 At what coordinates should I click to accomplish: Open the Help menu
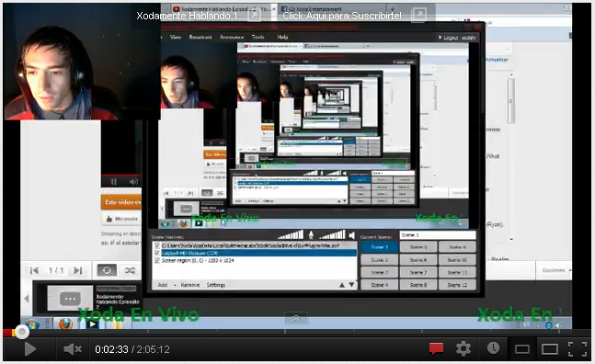(282, 37)
